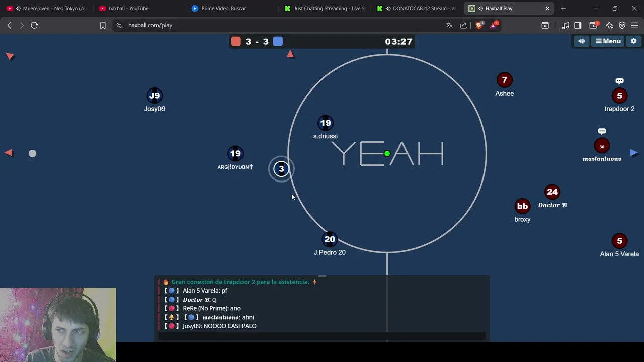Open Brave VPN shield icon
Viewport: 644px width, 362px height.
click(x=622, y=25)
